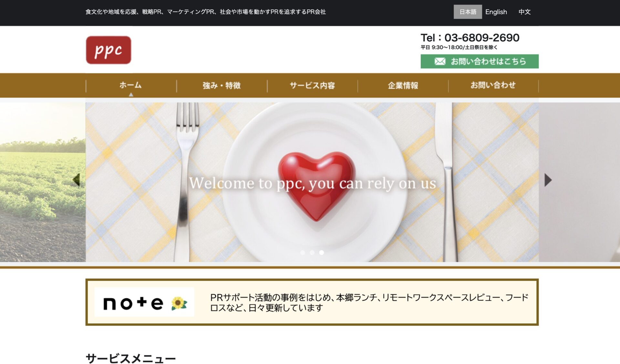Open the お問い合わせ menu item
Viewport: 620px width, 364px height.
pos(493,85)
